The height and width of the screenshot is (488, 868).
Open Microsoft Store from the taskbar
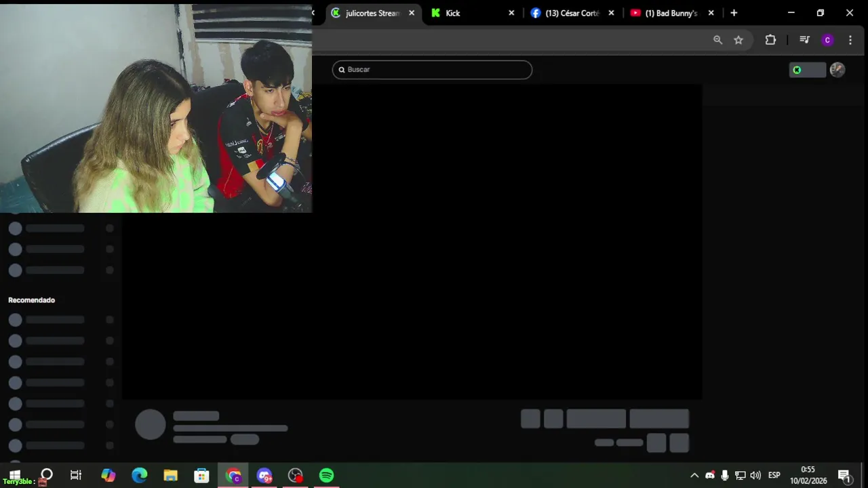coord(201,475)
